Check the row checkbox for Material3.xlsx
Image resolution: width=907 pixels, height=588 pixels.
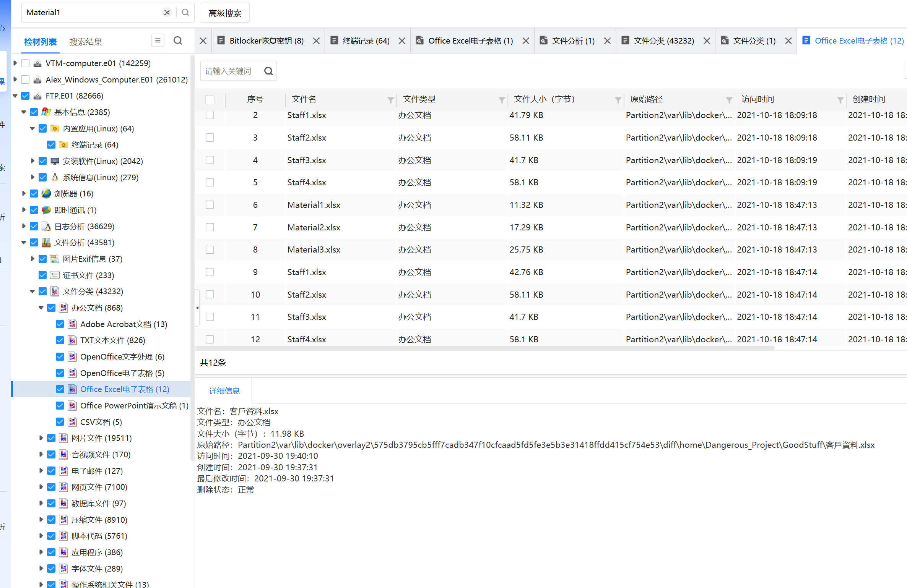point(210,249)
